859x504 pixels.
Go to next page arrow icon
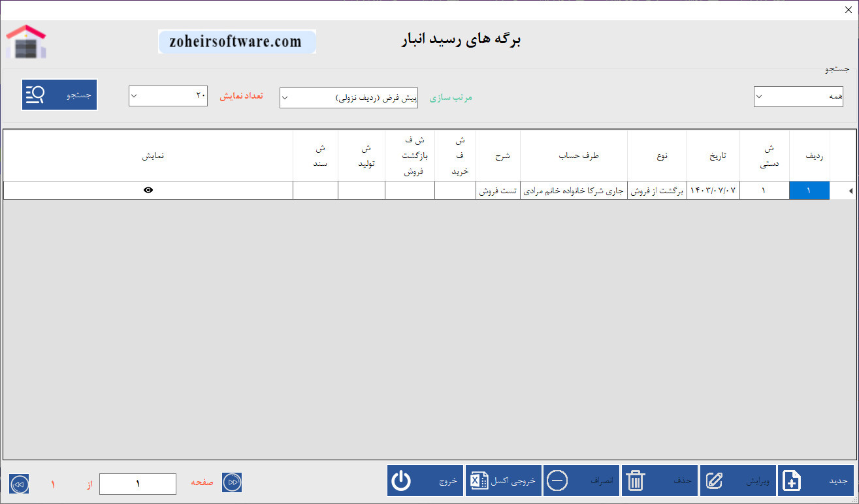[x=232, y=482]
